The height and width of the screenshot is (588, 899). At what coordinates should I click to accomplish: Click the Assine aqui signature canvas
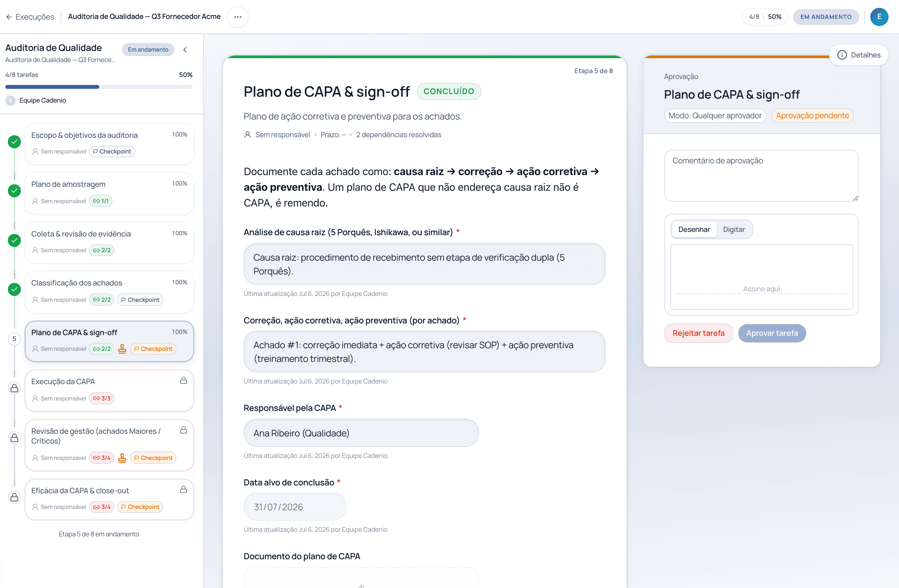click(x=761, y=277)
